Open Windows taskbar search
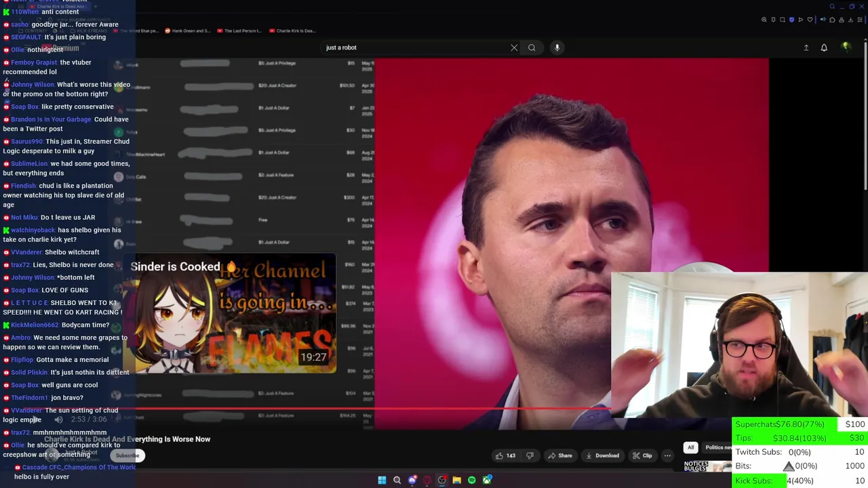The image size is (868, 488). 397,481
